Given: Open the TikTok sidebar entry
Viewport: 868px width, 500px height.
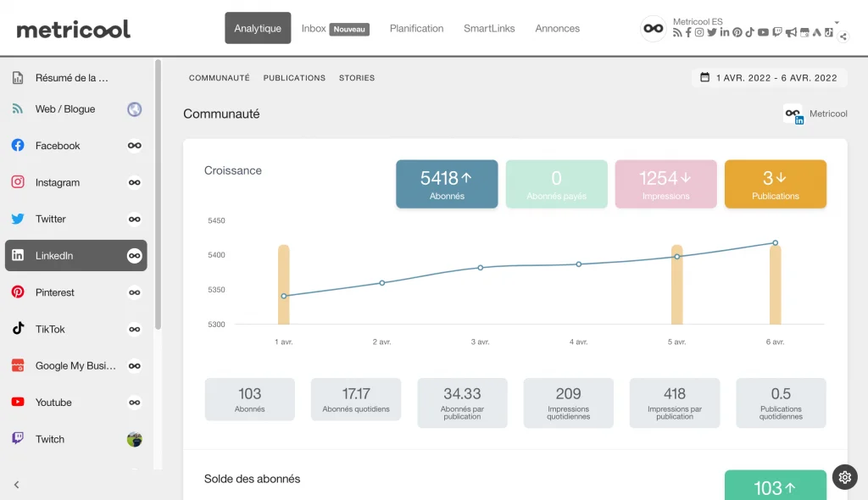Looking at the screenshot, I should tap(75, 329).
